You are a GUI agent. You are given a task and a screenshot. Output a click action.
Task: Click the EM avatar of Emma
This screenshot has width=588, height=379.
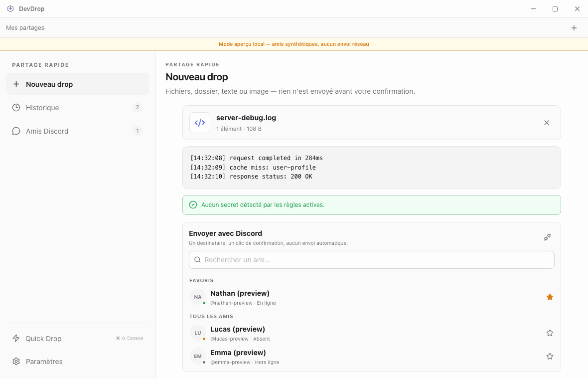[198, 356]
